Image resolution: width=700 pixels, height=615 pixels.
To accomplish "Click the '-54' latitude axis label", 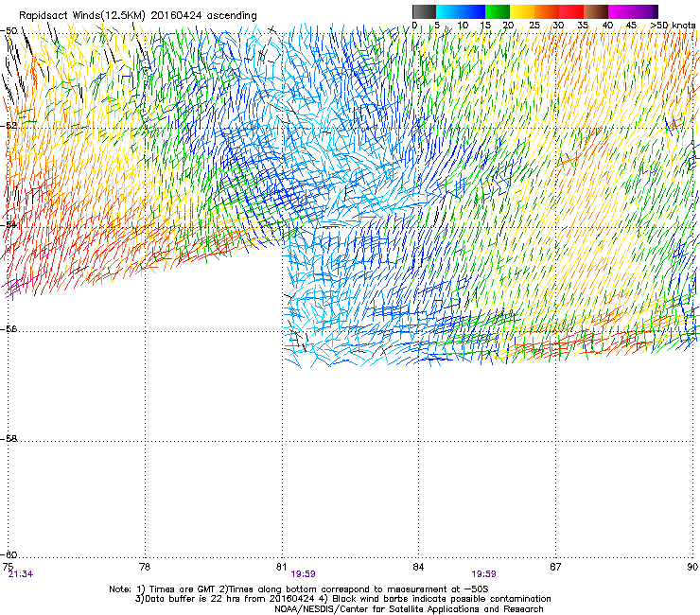I will [x=9, y=225].
